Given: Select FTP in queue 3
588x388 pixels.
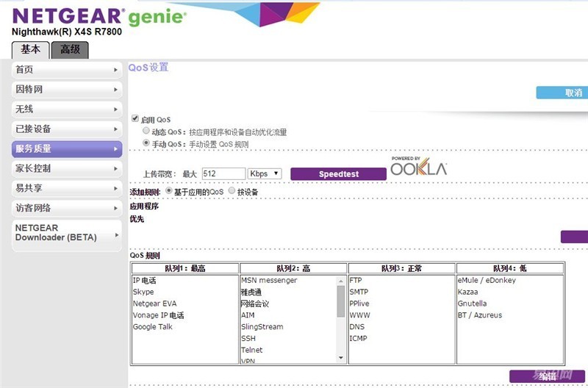Looking at the screenshot, I should pos(356,280).
